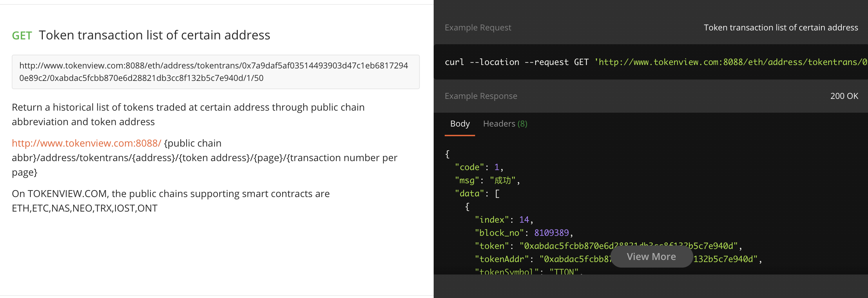Click the green GET method label

(x=22, y=36)
